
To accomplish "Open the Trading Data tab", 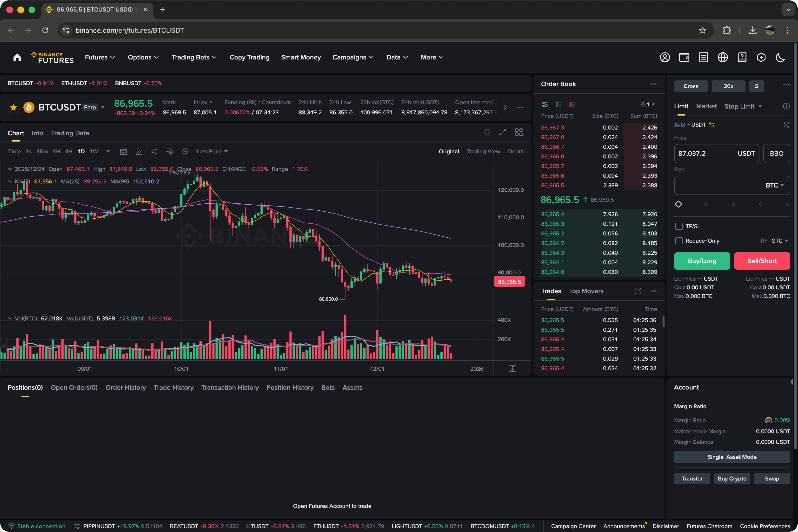I will tap(70, 133).
